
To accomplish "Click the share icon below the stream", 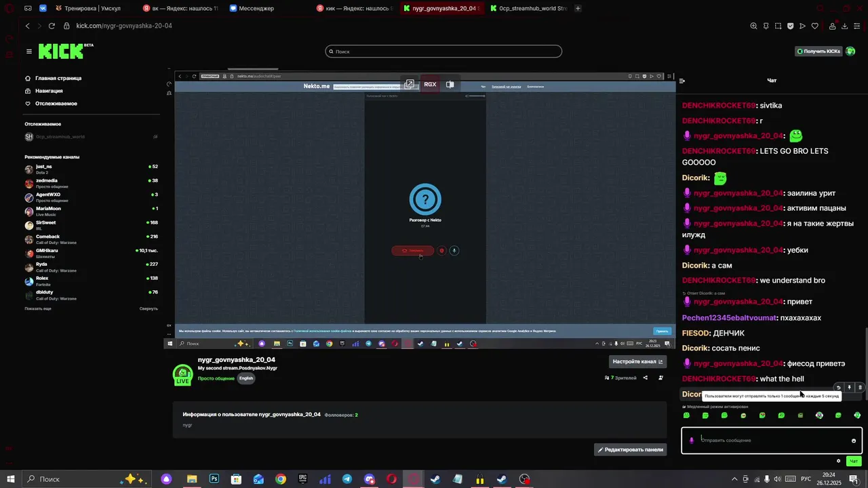I will 645,378.
